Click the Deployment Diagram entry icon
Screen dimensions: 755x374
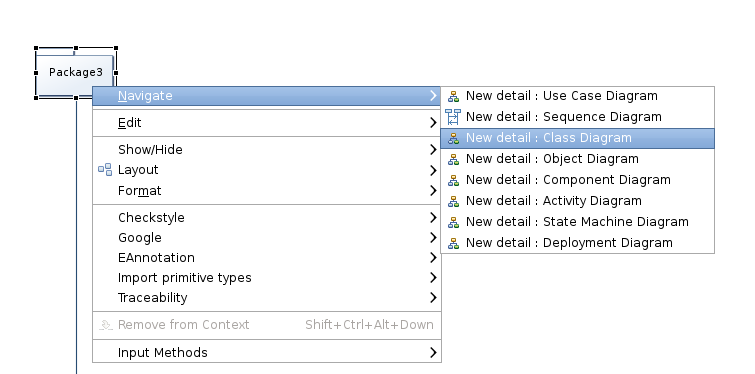(x=453, y=244)
